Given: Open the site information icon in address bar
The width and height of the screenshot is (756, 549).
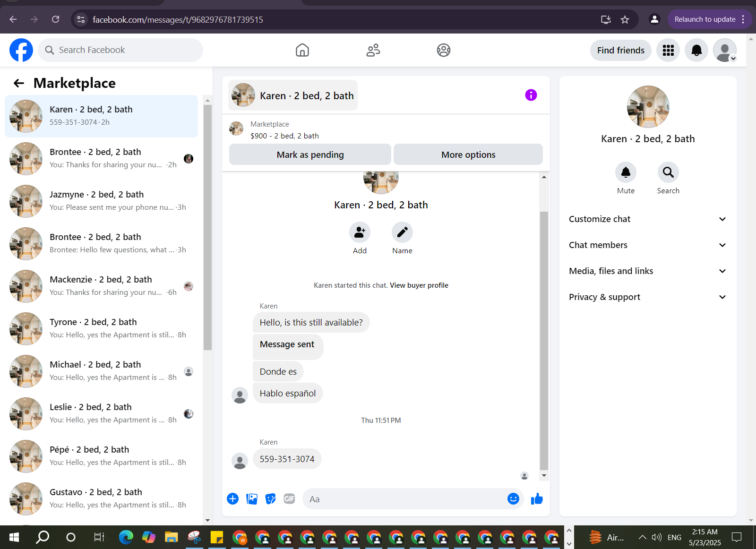Looking at the screenshot, I should click(x=81, y=19).
